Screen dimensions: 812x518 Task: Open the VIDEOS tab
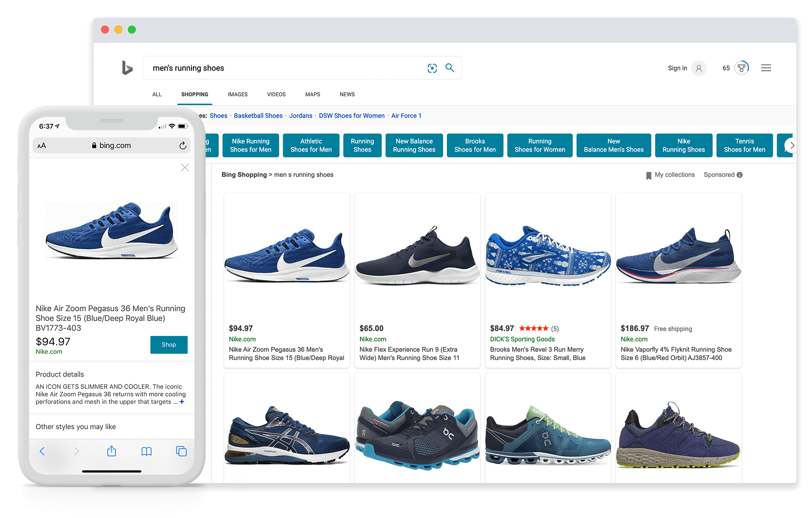point(276,94)
